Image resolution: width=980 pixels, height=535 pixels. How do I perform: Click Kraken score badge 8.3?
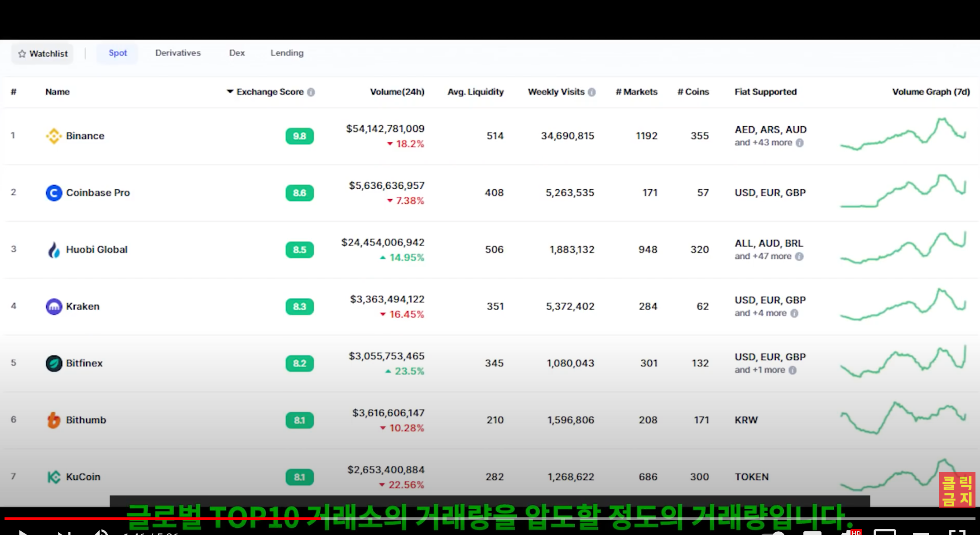(299, 306)
